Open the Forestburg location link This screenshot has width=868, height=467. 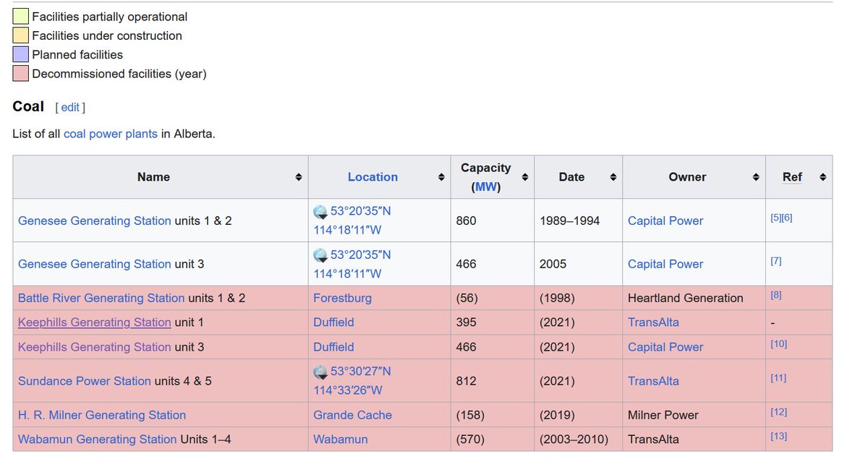342,298
